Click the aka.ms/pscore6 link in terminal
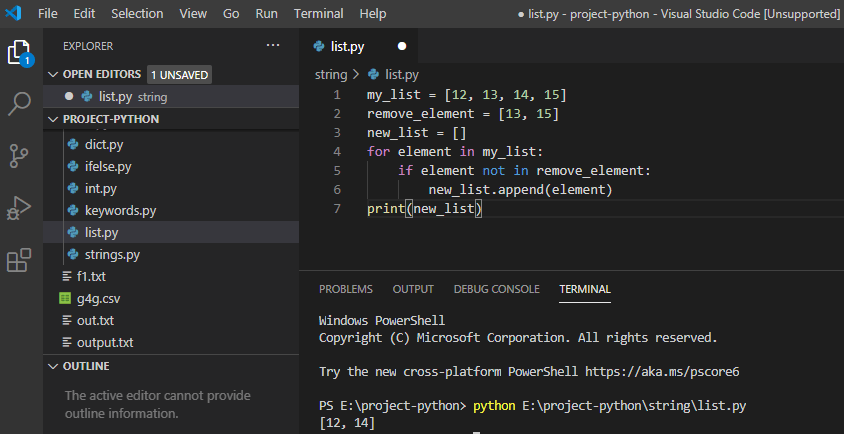The image size is (844, 434). (662, 372)
